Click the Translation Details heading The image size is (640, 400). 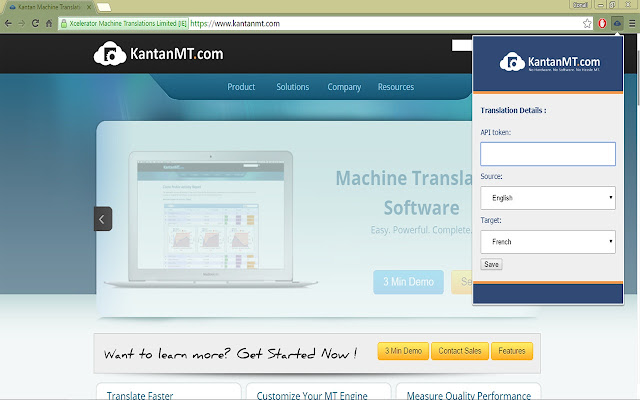513,110
